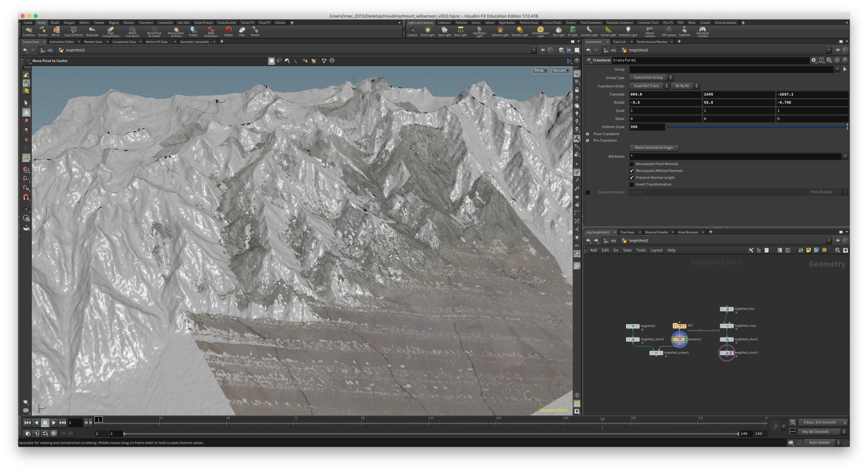The height and width of the screenshot is (471, 868).
Task: Select the Extract shelf tool
Action: point(43,32)
